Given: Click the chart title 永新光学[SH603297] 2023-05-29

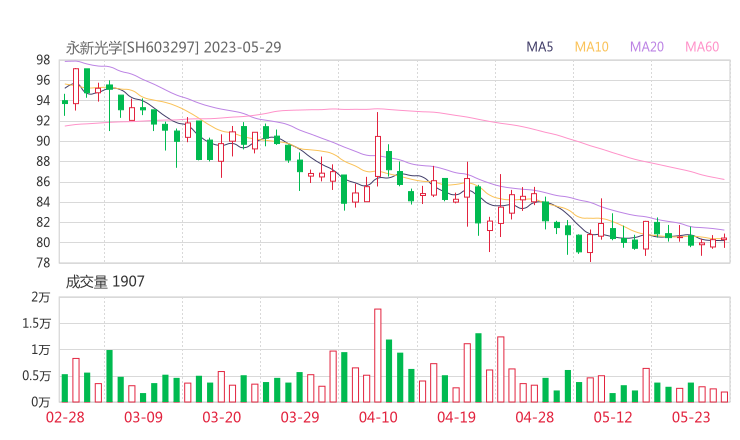Looking at the screenshot, I should 173,47.
